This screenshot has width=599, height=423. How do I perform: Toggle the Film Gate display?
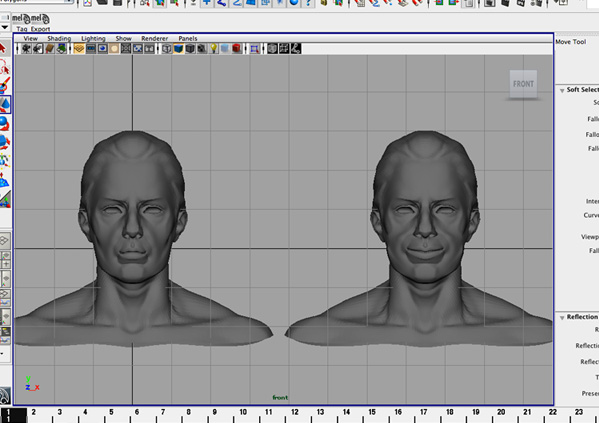point(91,49)
